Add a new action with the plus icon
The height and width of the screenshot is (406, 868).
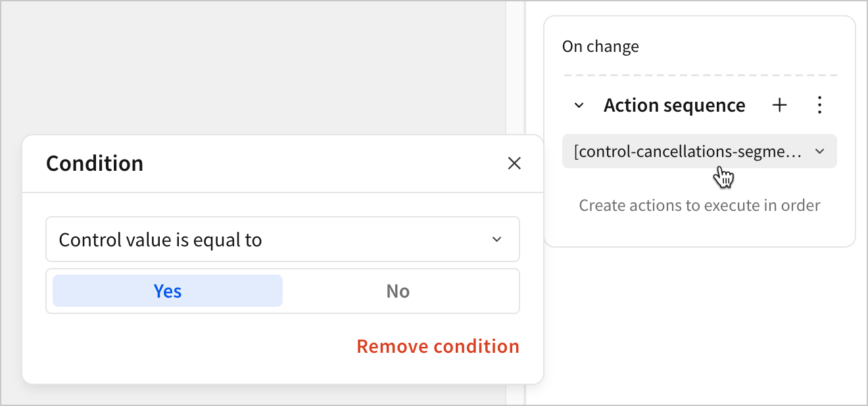pyautogui.click(x=779, y=105)
